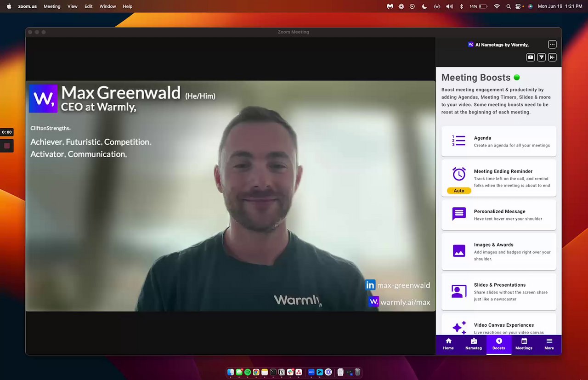Open Messages from the Dock
The width and height of the screenshot is (588, 380).
click(x=239, y=372)
